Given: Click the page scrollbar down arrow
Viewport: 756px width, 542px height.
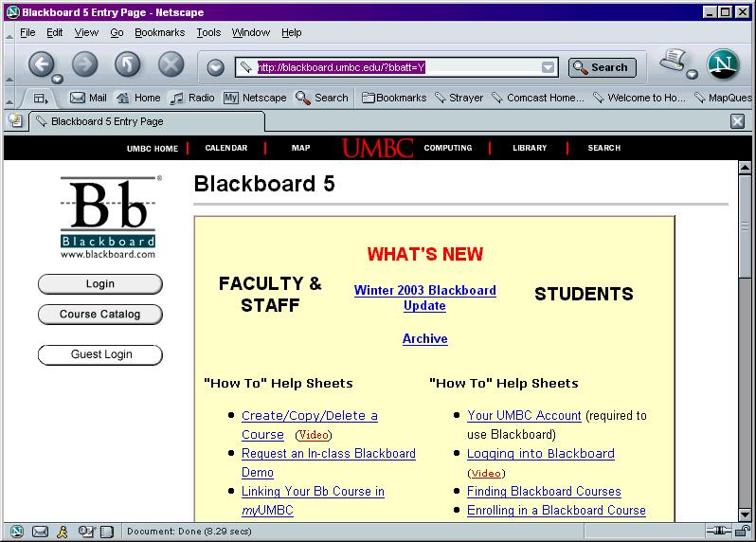Looking at the screenshot, I should point(745,515).
